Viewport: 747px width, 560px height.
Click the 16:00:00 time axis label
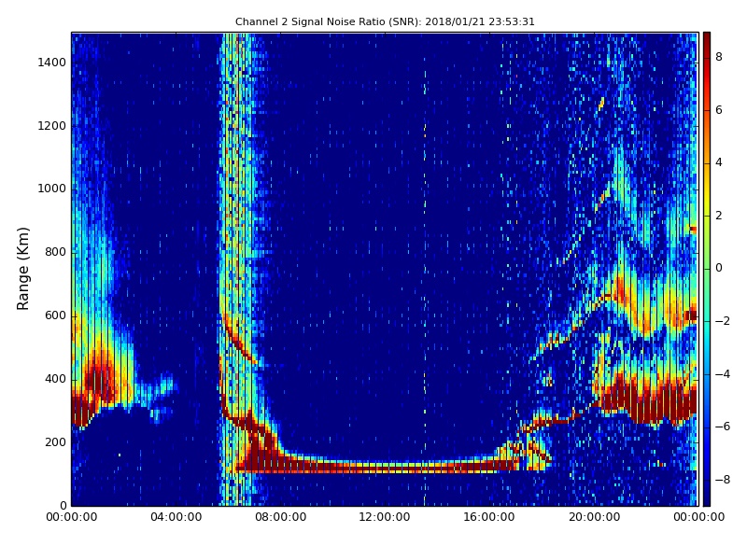489,517
